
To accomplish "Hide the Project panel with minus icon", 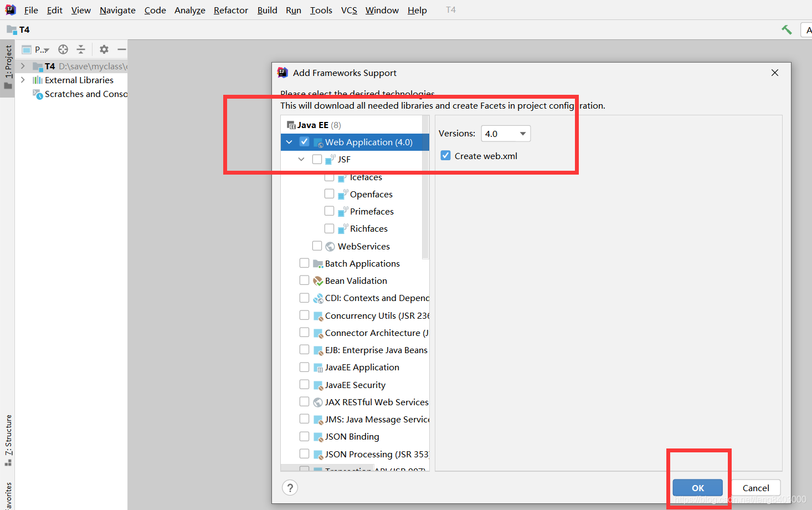I will [x=122, y=49].
